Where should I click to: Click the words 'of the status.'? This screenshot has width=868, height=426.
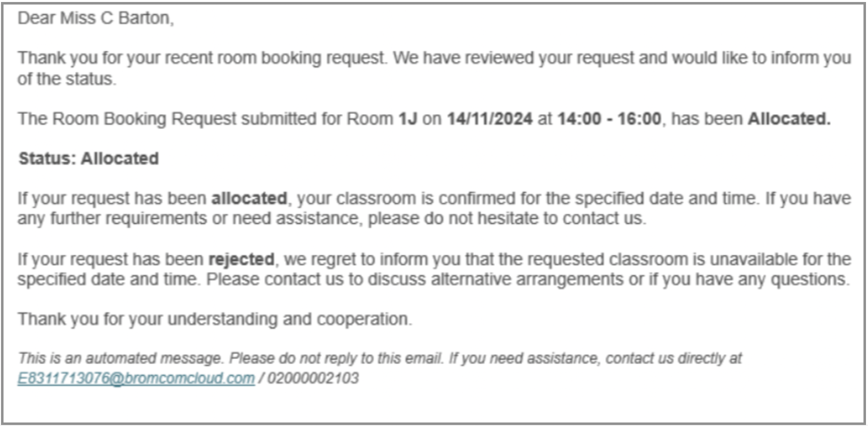tap(67, 79)
